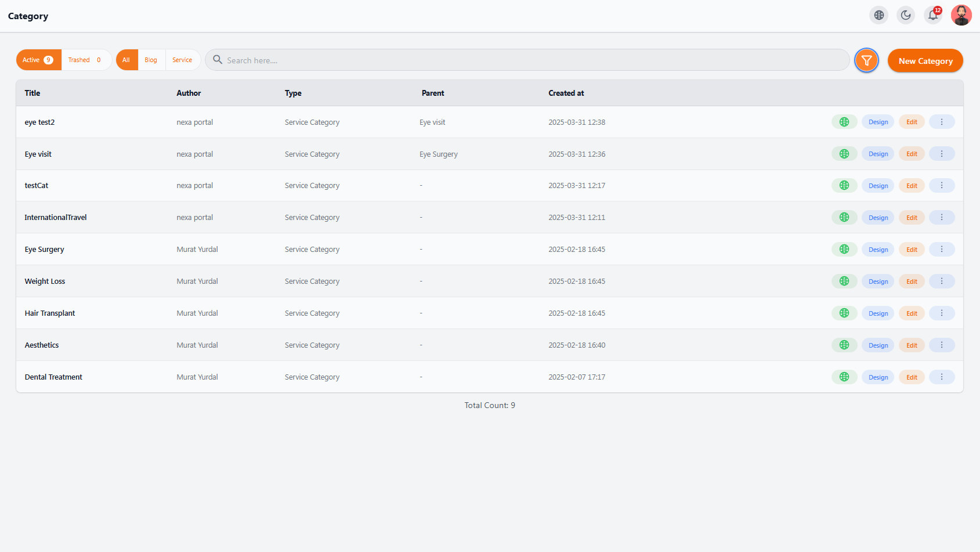The width and height of the screenshot is (980, 552).
Task: Click green globe icon for Dental Treatment
Action: pos(844,377)
